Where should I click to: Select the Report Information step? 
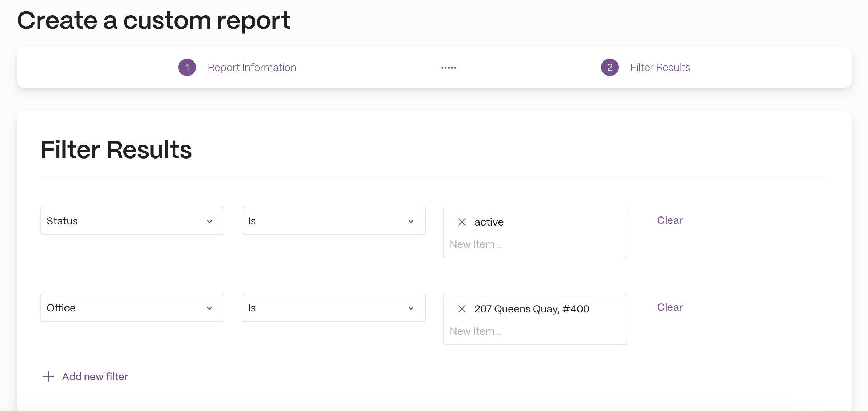(252, 67)
